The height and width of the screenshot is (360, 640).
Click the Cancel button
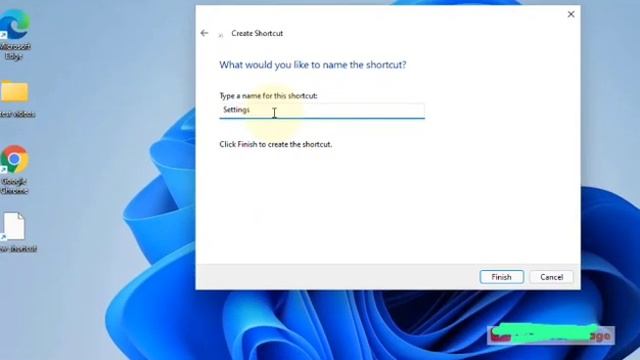click(551, 277)
